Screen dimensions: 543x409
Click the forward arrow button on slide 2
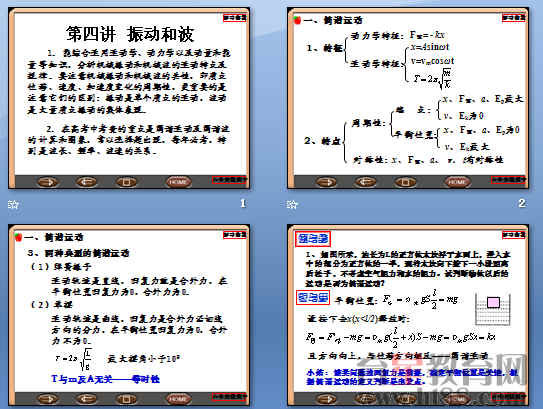[x=326, y=181]
